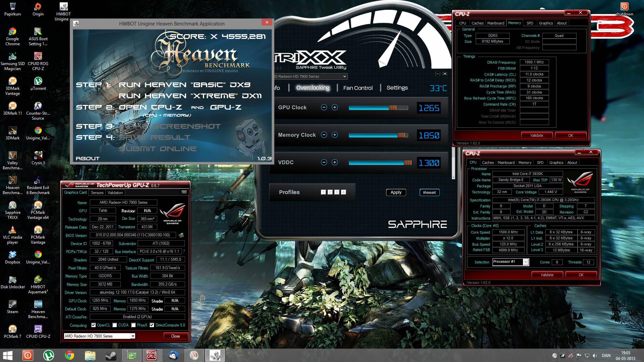Toggle the OpenCL checkbox in GPU-Z

[x=94, y=325]
